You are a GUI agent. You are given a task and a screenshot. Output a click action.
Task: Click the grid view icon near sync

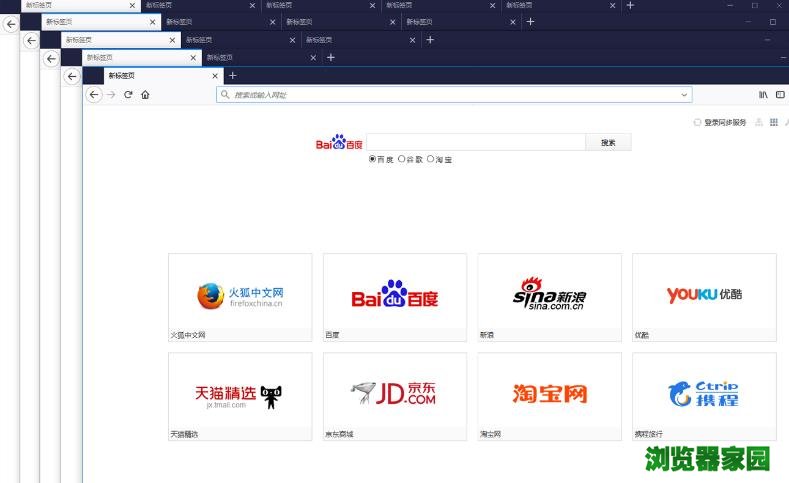pos(773,123)
